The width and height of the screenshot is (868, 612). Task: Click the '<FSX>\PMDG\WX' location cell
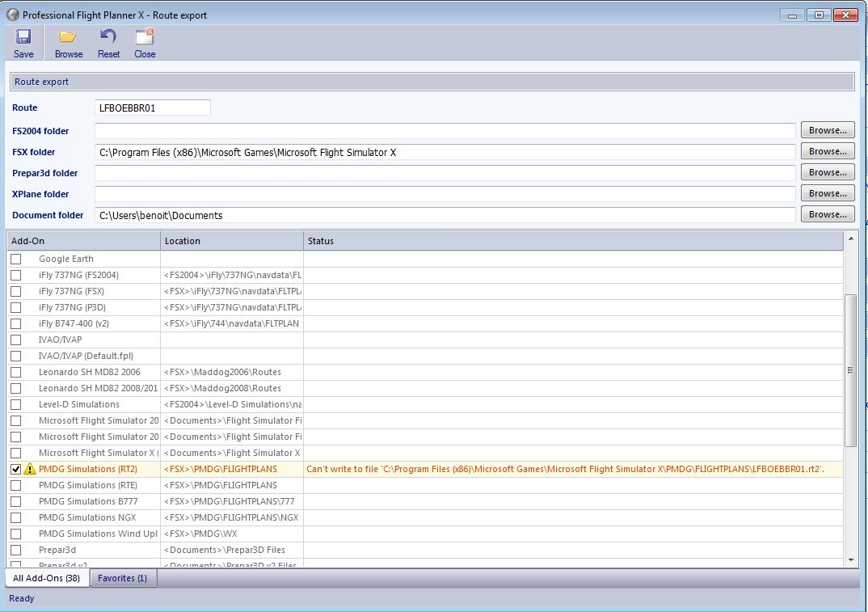click(x=231, y=534)
